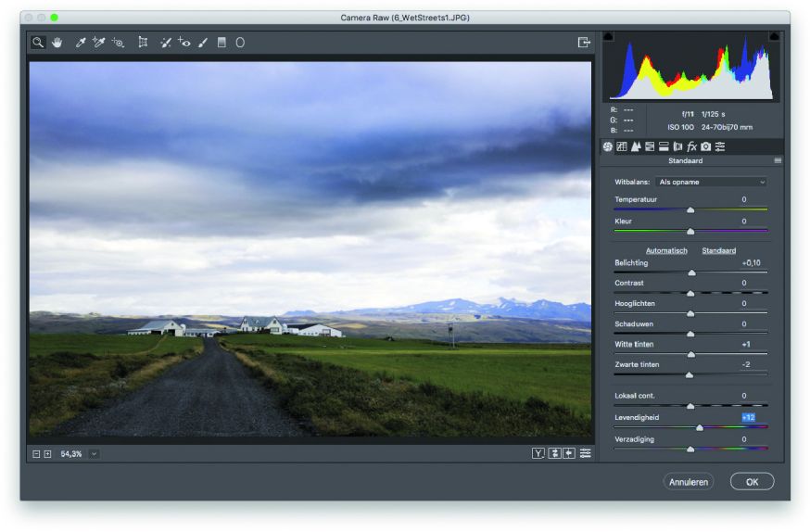Select the Crop tool in the toolbar
The width and height of the screenshot is (810, 532).
point(143,43)
